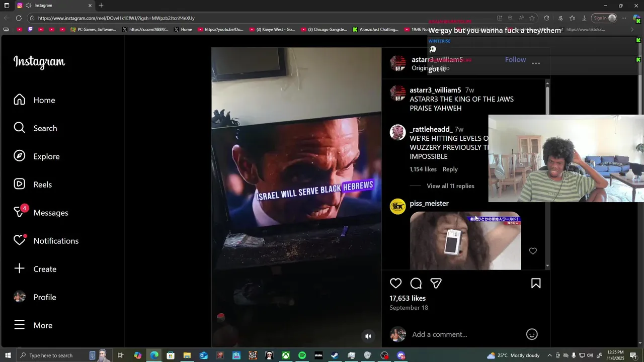Click the comment bubble icon under the reel

click(416, 284)
